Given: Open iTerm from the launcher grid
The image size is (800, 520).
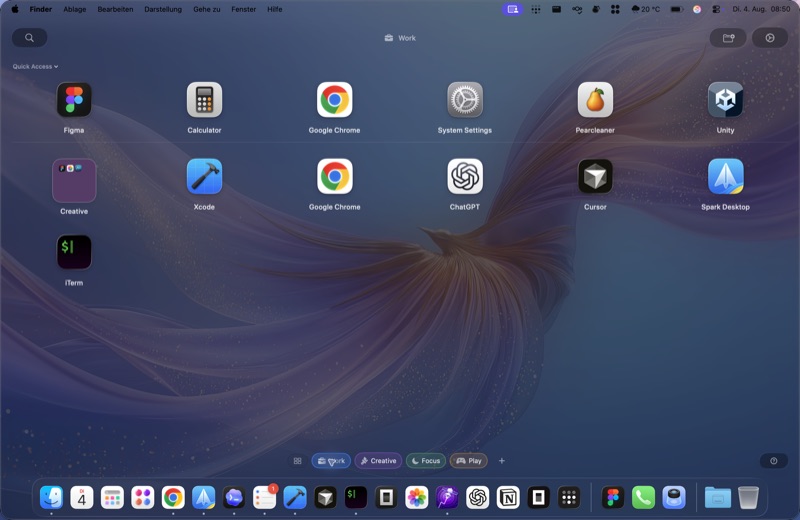Looking at the screenshot, I should click(x=74, y=252).
